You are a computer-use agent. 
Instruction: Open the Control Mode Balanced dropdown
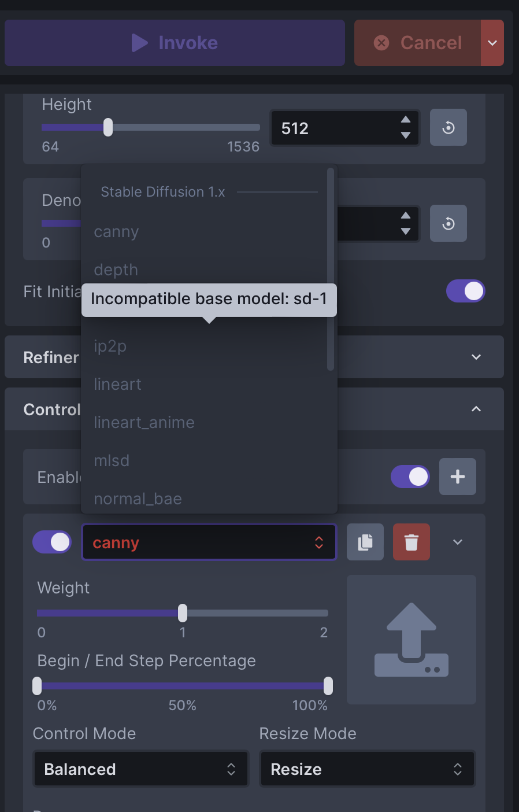pos(140,769)
